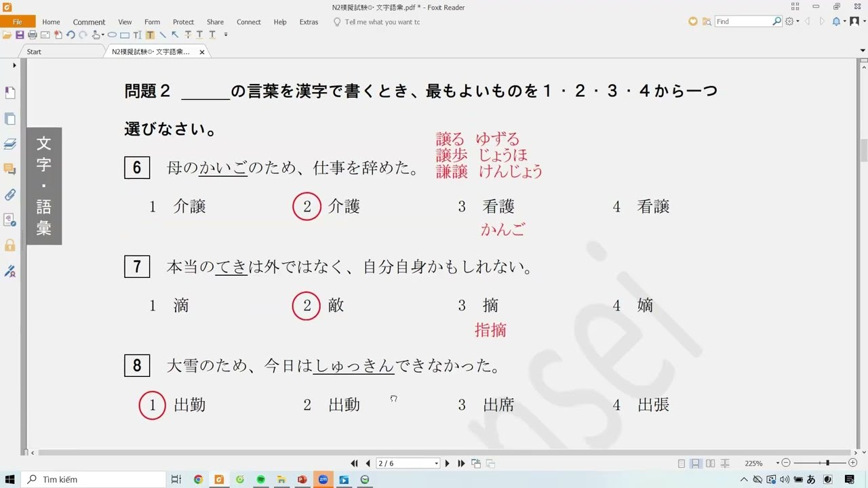This screenshot has width=868, height=488.
Task: Select the arrow drawing tool
Action: tap(175, 35)
